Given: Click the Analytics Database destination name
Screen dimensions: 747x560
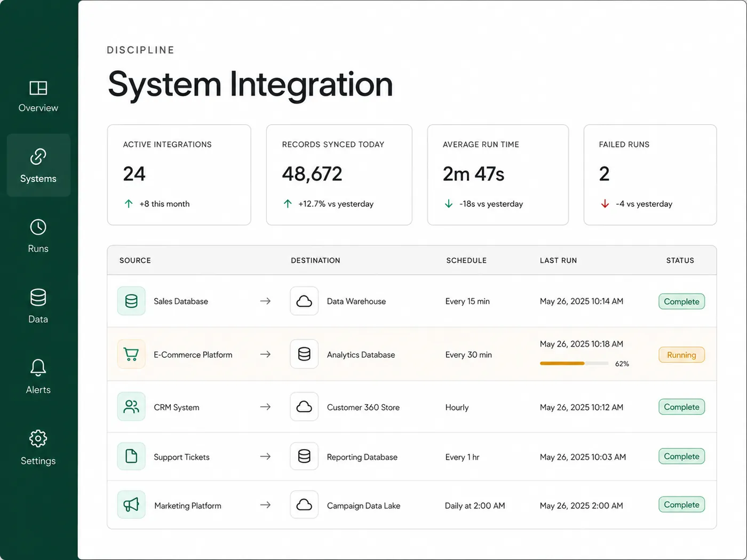Looking at the screenshot, I should [361, 355].
